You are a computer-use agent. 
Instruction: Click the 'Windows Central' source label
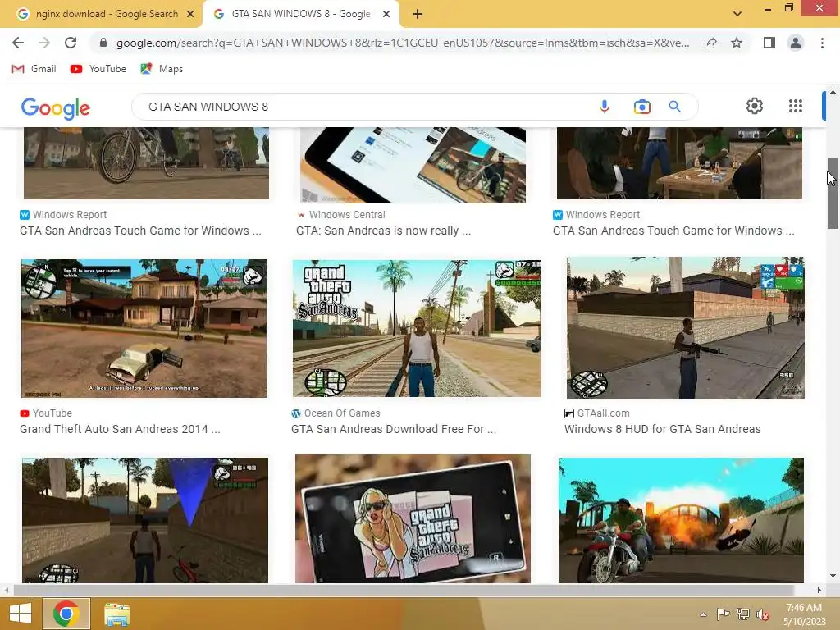pos(347,215)
